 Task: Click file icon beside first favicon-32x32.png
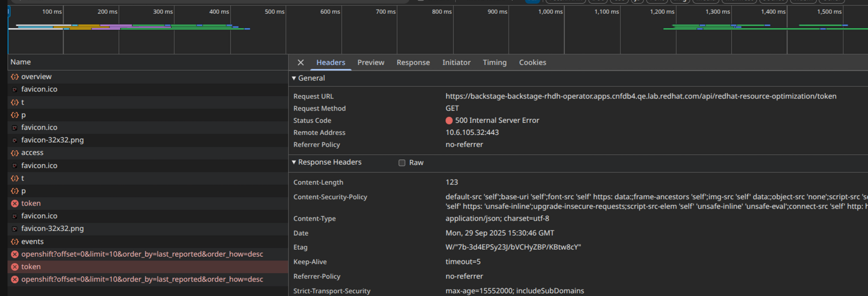click(x=15, y=140)
